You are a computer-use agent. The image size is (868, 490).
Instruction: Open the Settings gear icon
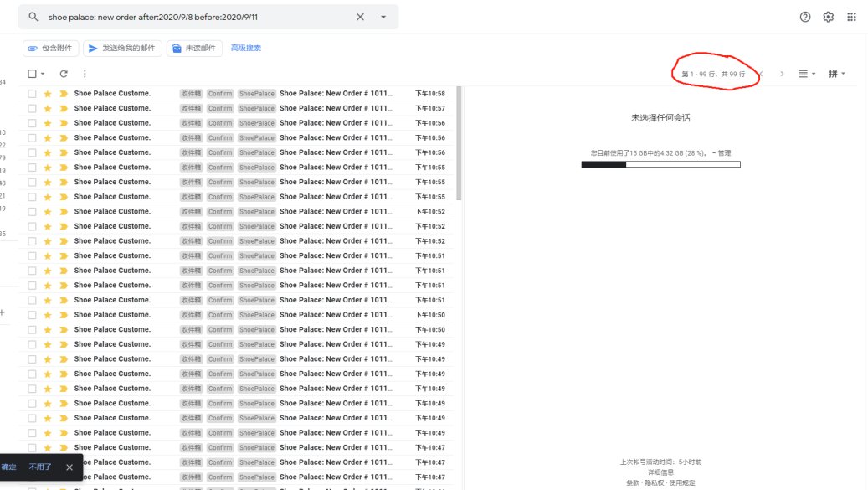(x=828, y=17)
